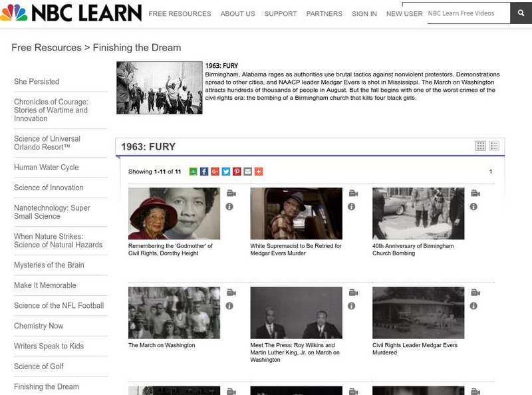
Task: Share via Twitter icon
Action: pyautogui.click(x=226, y=172)
